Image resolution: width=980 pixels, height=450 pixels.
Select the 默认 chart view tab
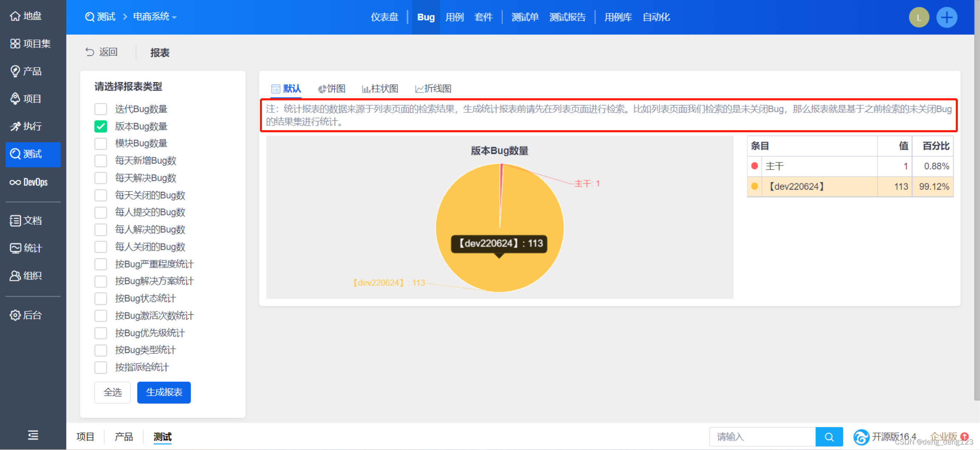tap(286, 88)
